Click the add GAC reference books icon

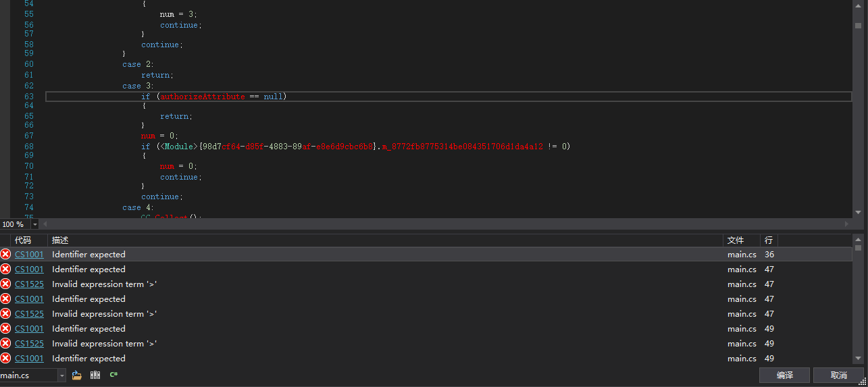click(x=95, y=375)
